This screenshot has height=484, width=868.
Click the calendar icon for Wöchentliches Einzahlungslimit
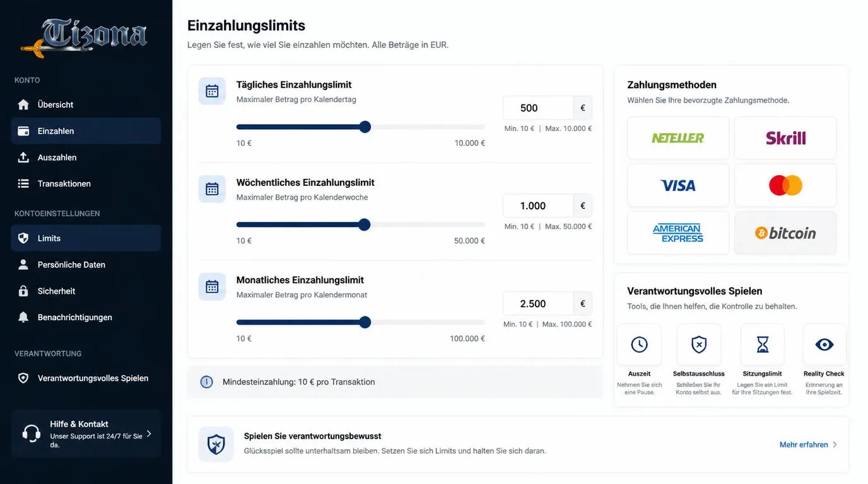pyautogui.click(x=212, y=189)
